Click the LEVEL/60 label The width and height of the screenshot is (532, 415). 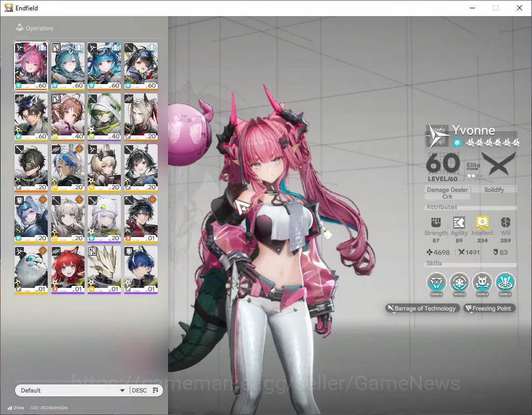442,179
